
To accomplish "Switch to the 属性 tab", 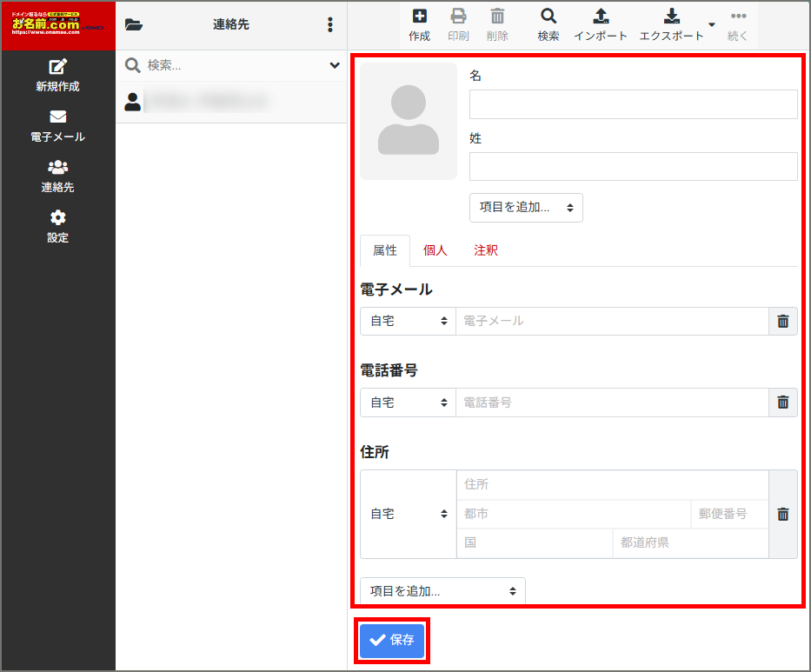I will (x=385, y=250).
